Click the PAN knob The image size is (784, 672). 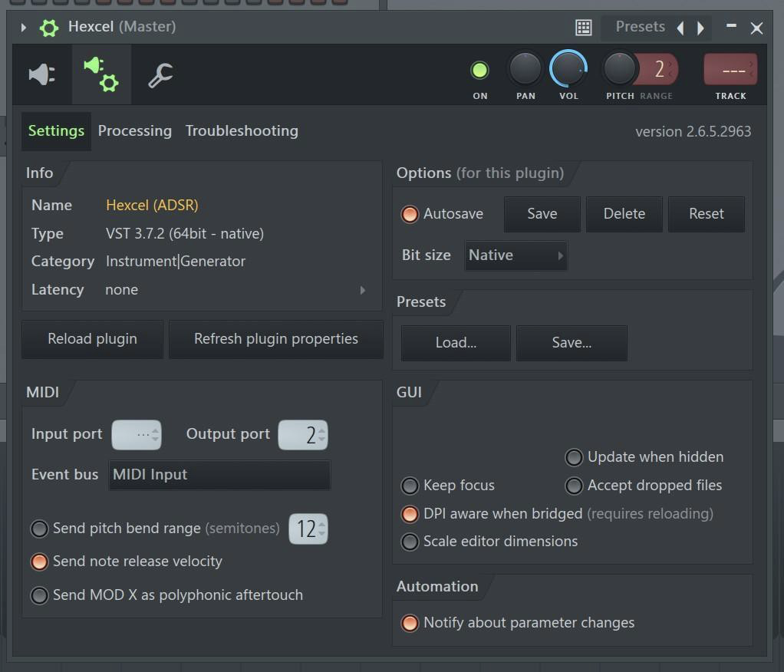pyautogui.click(x=525, y=69)
